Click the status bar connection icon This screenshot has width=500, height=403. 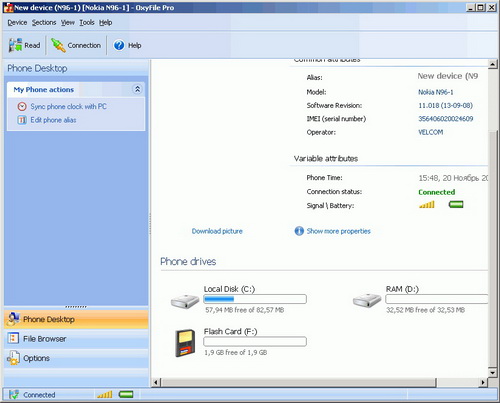coord(14,395)
